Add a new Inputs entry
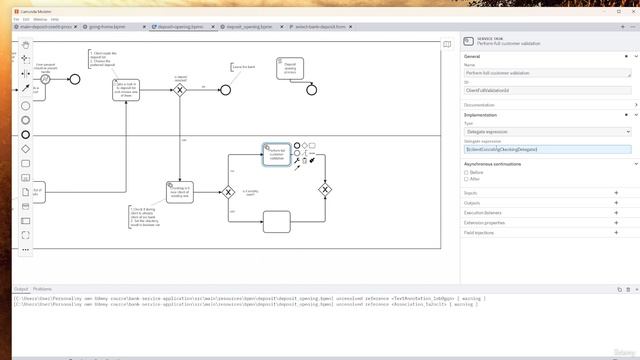 click(x=616, y=193)
